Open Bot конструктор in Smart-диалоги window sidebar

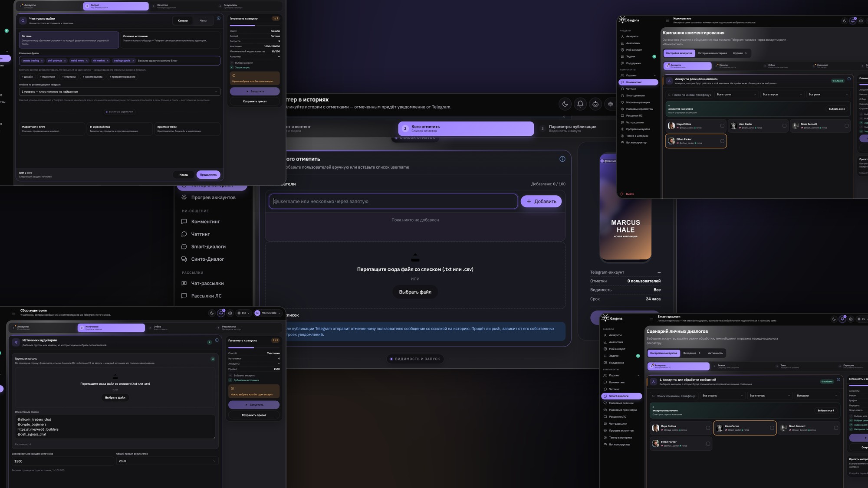click(619, 445)
